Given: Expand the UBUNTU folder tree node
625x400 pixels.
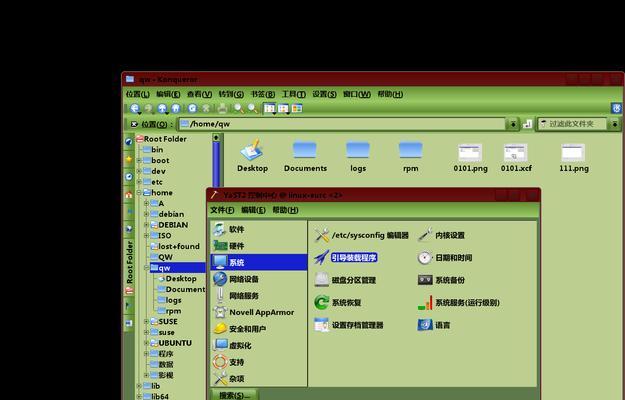Looking at the screenshot, I should [147, 343].
